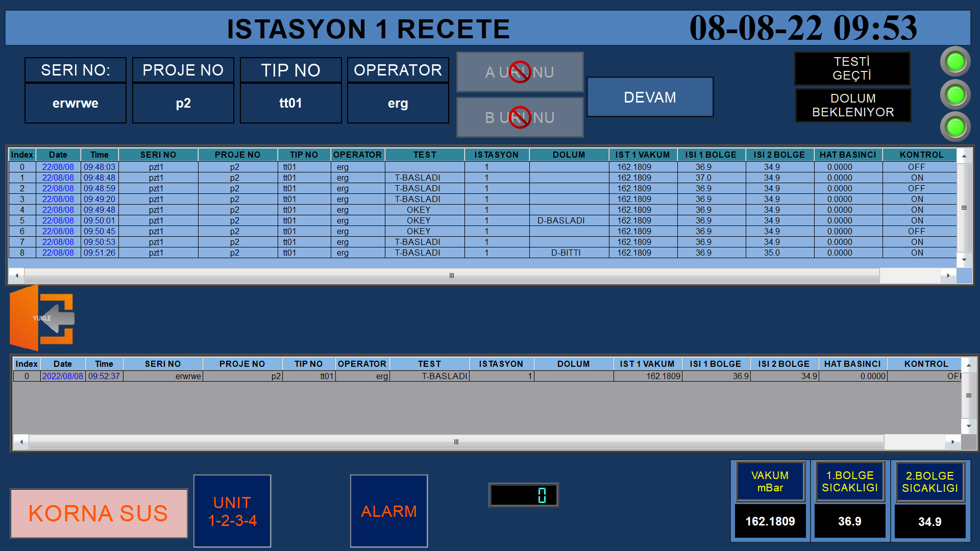This screenshot has width=980, height=551.
Task: Click the upper table horizontal scrollbar thumb
Action: (451, 275)
